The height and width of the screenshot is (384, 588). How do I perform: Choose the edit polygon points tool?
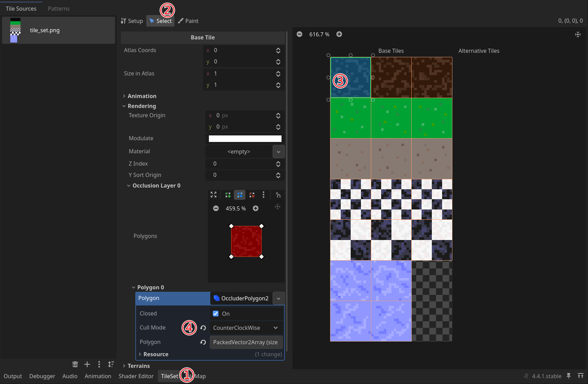point(240,195)
